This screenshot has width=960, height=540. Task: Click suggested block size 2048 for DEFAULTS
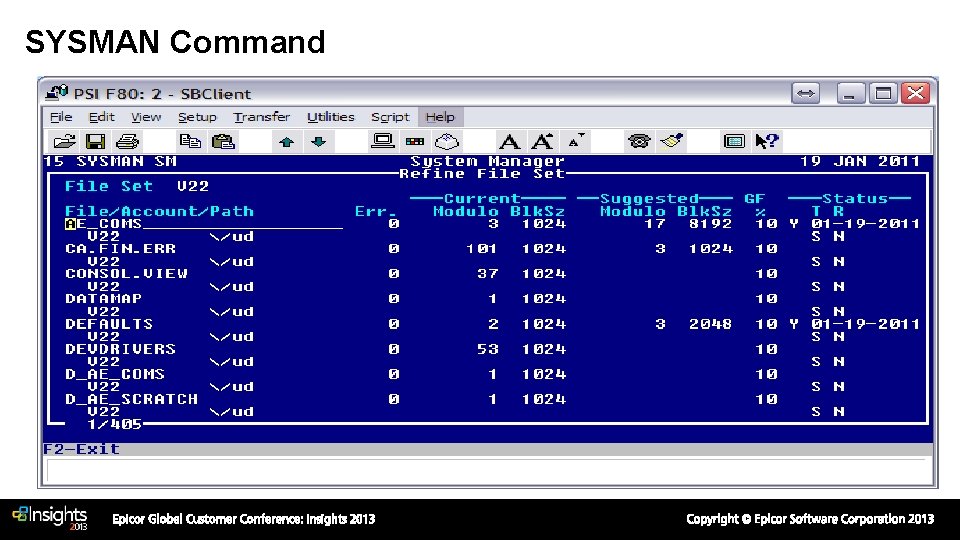coord(710,324)
